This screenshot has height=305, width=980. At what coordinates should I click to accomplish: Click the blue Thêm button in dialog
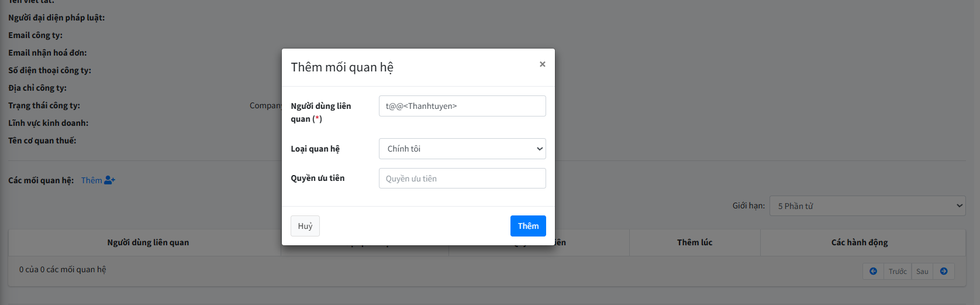pyautogui.click(x=528, y=226)
